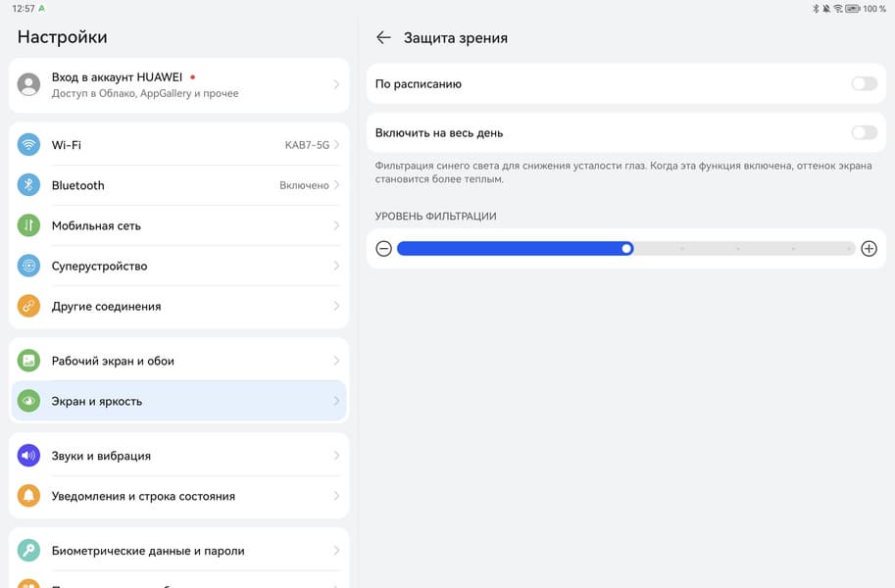Click the Рабочий экран и обои icon
Viewport: 895px width, 588px height.
29,361
